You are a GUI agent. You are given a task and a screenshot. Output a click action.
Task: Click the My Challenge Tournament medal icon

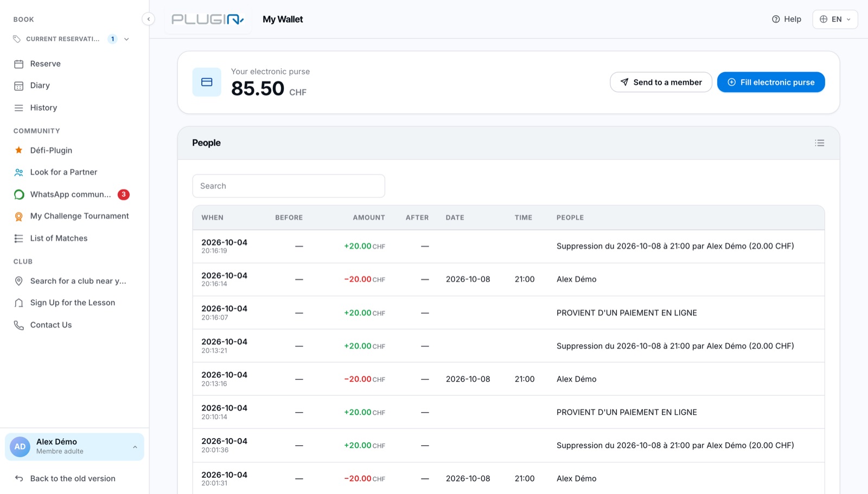tap(19, 216)
